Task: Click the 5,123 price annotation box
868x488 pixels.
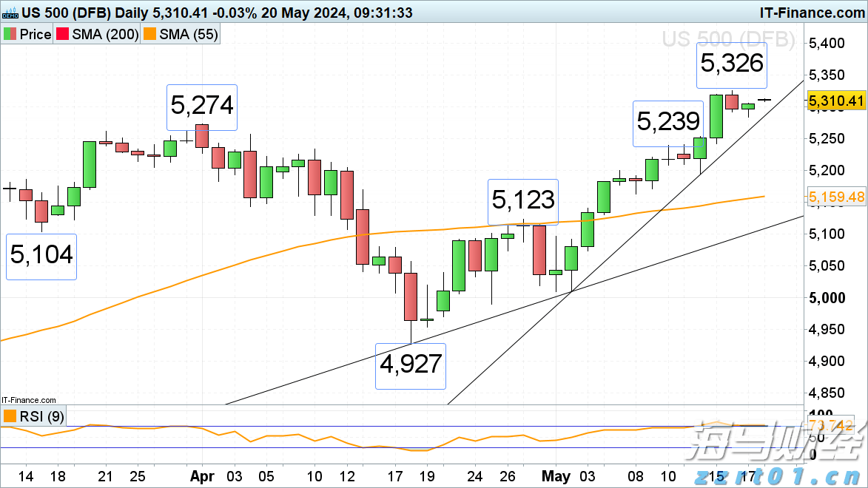Action: coord(524,200)
